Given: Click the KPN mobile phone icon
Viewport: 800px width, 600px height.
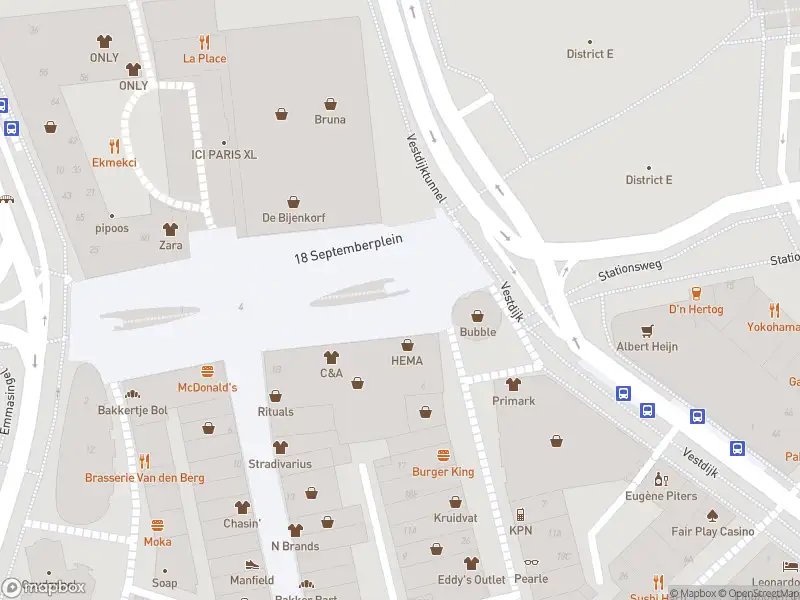Looking at the screenshot, I should pos(520,515).
